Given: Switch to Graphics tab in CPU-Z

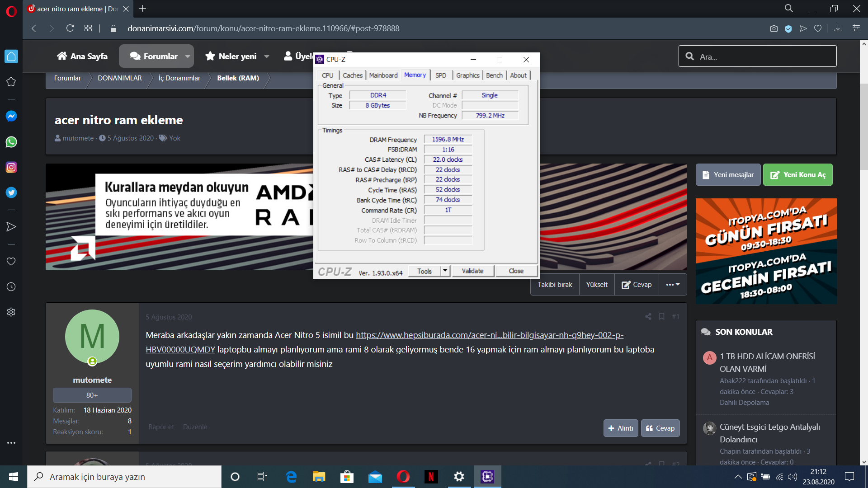Looking at the screenshot, I should (468, 75).
